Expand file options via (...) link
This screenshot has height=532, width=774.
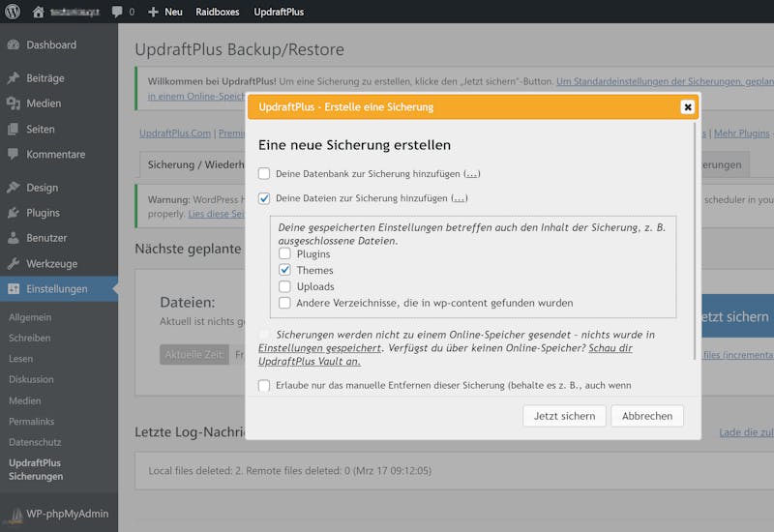(460, 198)
